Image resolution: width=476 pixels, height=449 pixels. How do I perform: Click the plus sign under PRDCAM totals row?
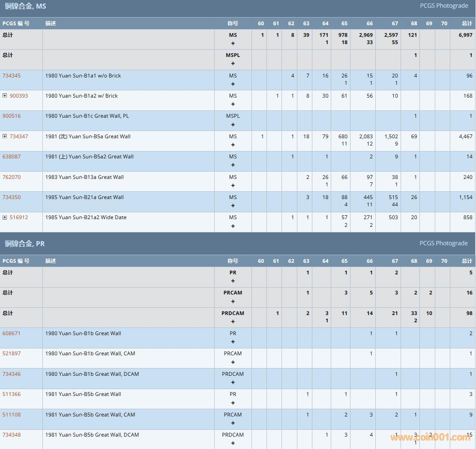(233, 321)
